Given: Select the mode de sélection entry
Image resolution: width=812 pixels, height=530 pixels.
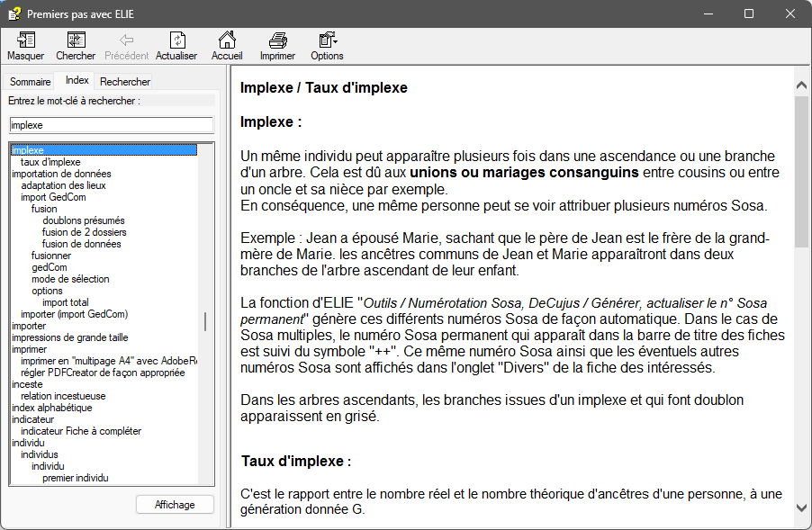Looking at the screenshot, I should tap(70, 279).
